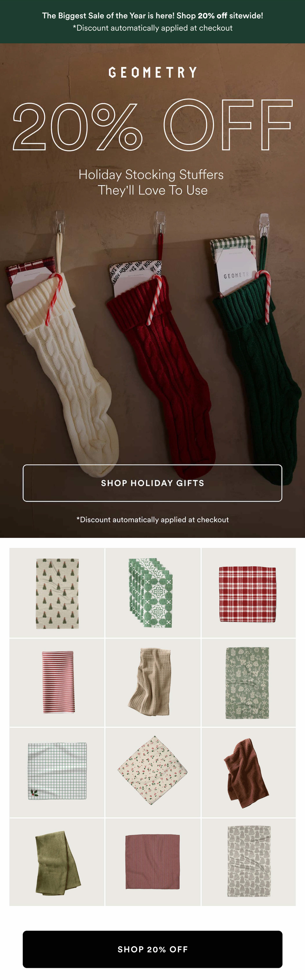
Task: Select the green snowflake napkin set thumbnail
Action: pos(152,593)
